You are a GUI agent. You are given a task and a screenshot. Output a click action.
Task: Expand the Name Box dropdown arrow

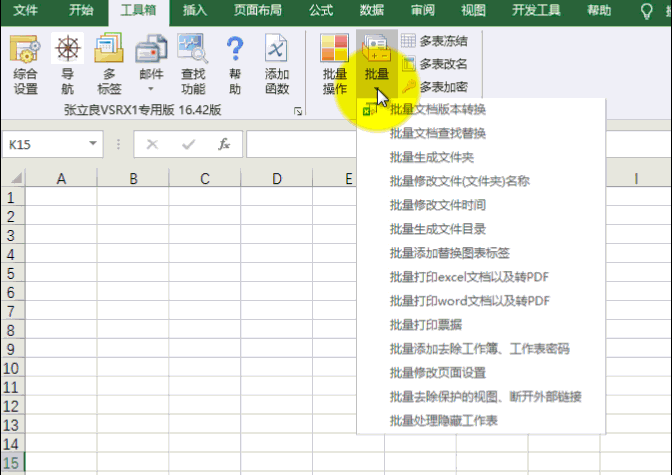click(93, 145)
